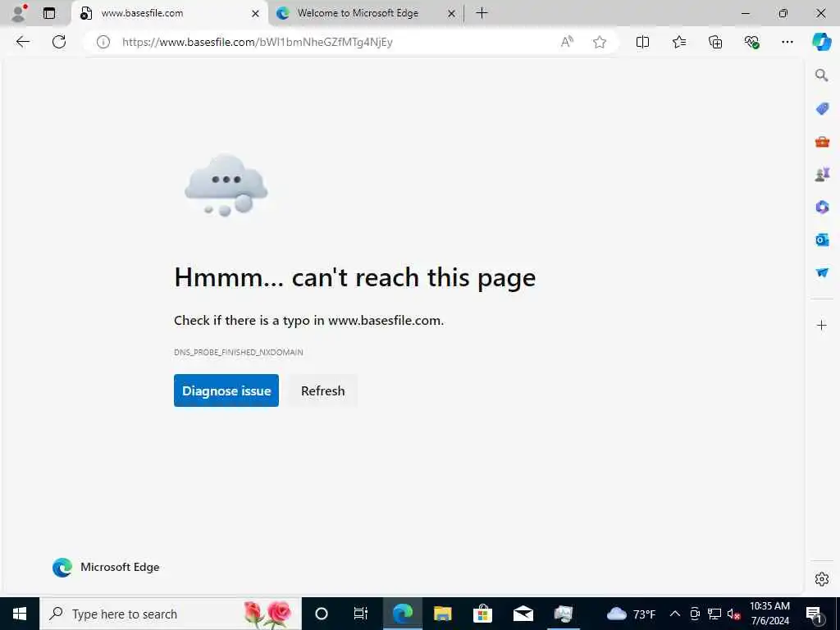Open sidebar Search icon
This screenshot has width=840, height=630.
pyautogui.click(x=821, y=75)
